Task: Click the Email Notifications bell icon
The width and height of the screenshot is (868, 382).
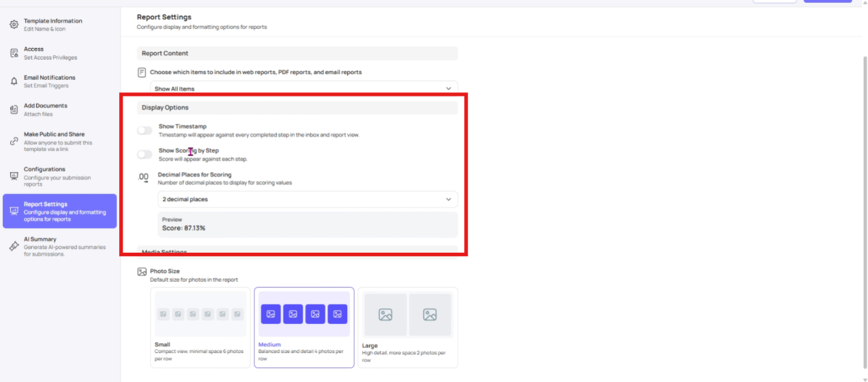Action: (x=14, y=81)
